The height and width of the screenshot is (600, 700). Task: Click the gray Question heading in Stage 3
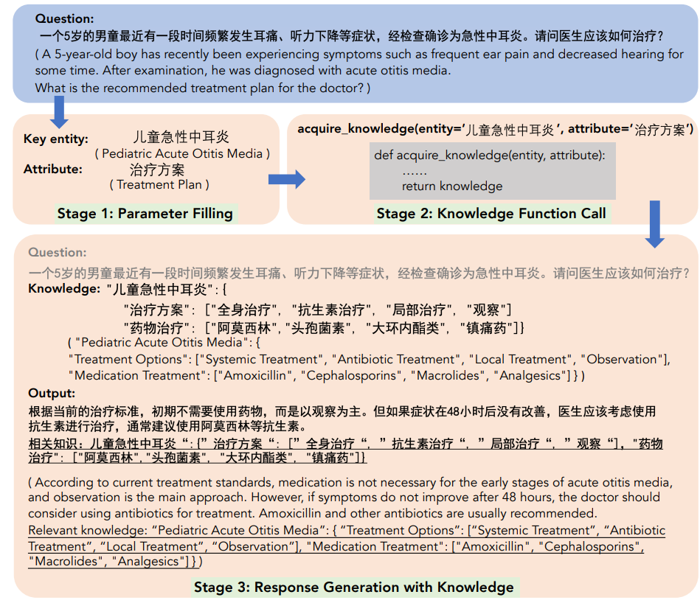[58, 253]
